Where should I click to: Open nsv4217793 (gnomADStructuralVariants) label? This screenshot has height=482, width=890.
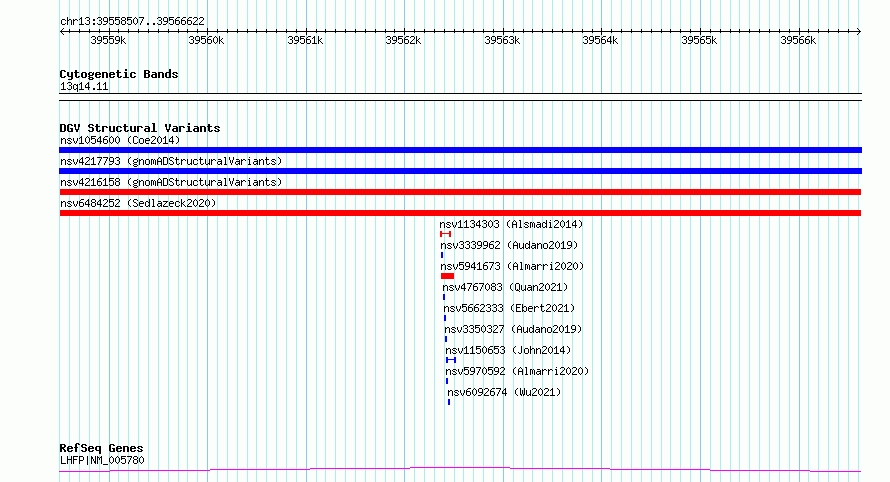coord(171,161)
